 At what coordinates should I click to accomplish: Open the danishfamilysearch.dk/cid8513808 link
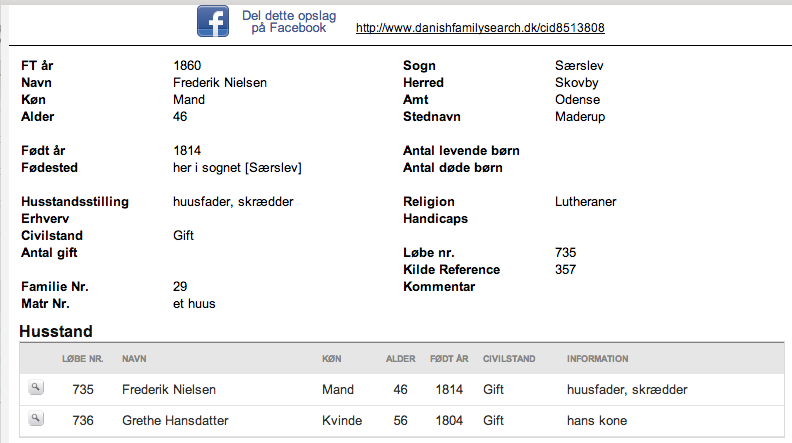point(480,28)
